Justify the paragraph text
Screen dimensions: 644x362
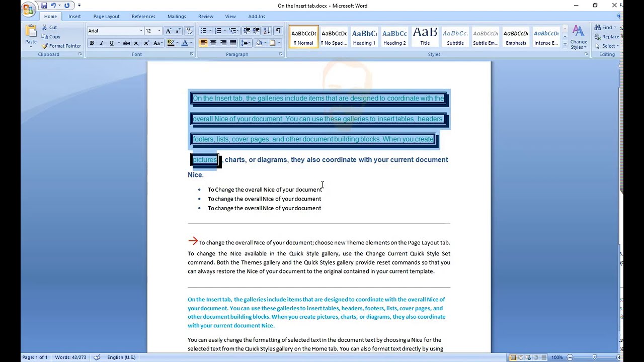(x=232, y=43)
